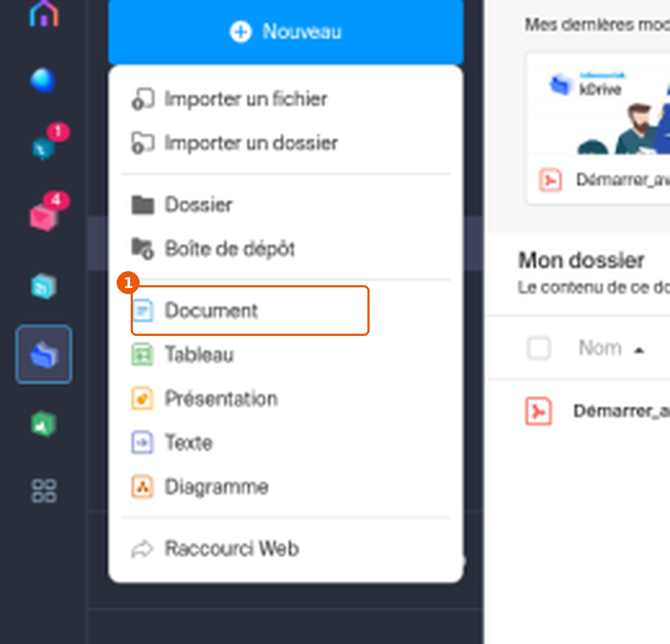Choose Importer un fichier
The image size is (670, 644).
(286, 99)
